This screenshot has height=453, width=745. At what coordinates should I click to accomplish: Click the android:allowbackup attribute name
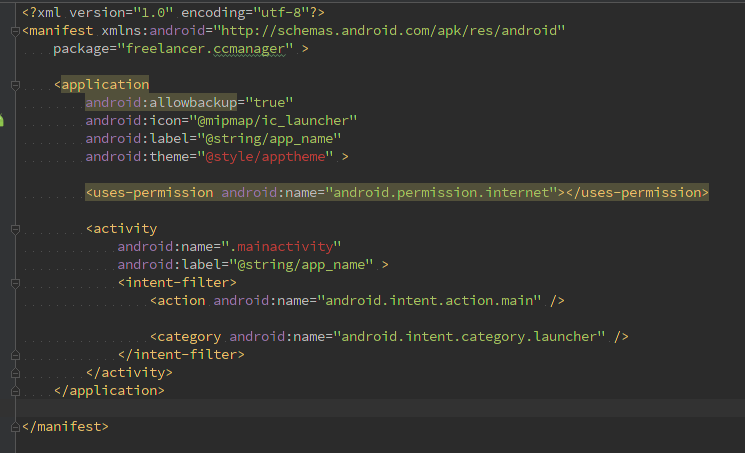161,102
